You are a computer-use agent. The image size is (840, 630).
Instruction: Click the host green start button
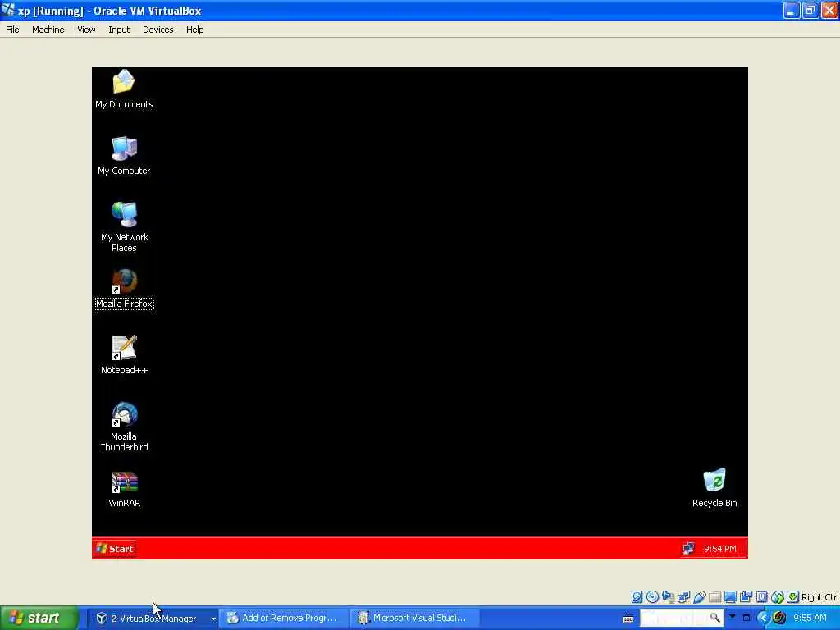coord(38,619)
